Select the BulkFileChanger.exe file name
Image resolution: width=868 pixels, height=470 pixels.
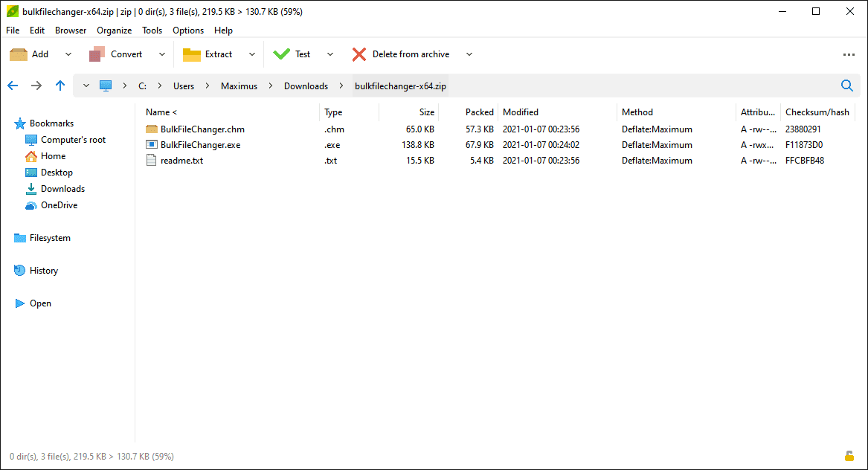200,145
